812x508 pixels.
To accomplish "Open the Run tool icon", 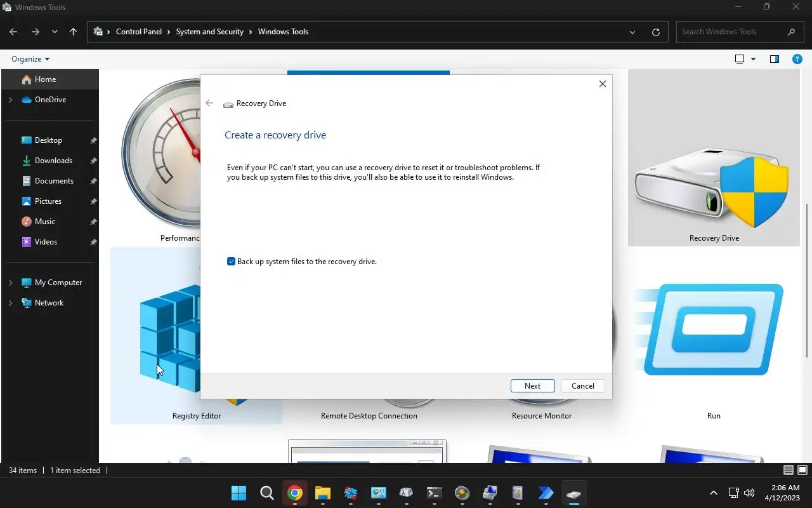I will (714, 329).
